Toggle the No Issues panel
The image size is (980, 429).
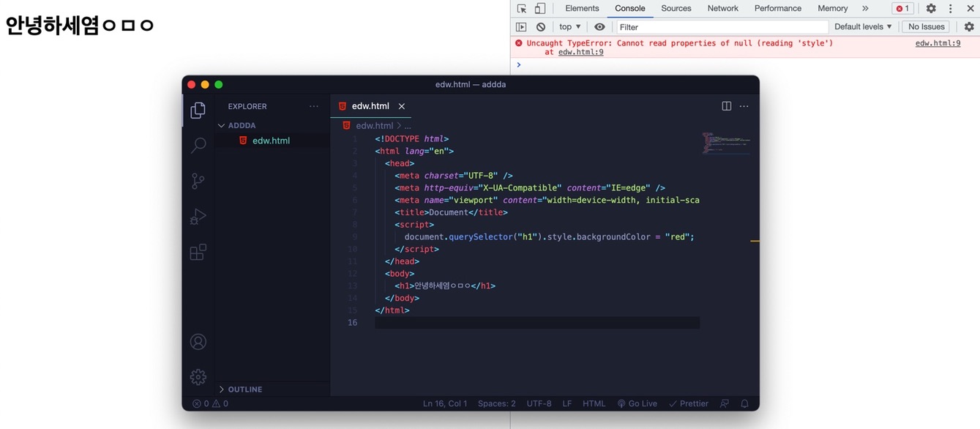925,26
